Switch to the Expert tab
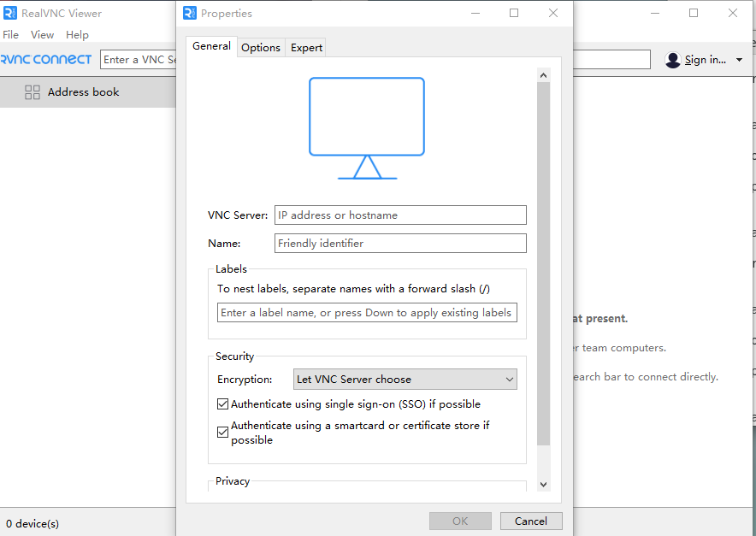Screen dimensions: 756x536 (x=306, y=48)
